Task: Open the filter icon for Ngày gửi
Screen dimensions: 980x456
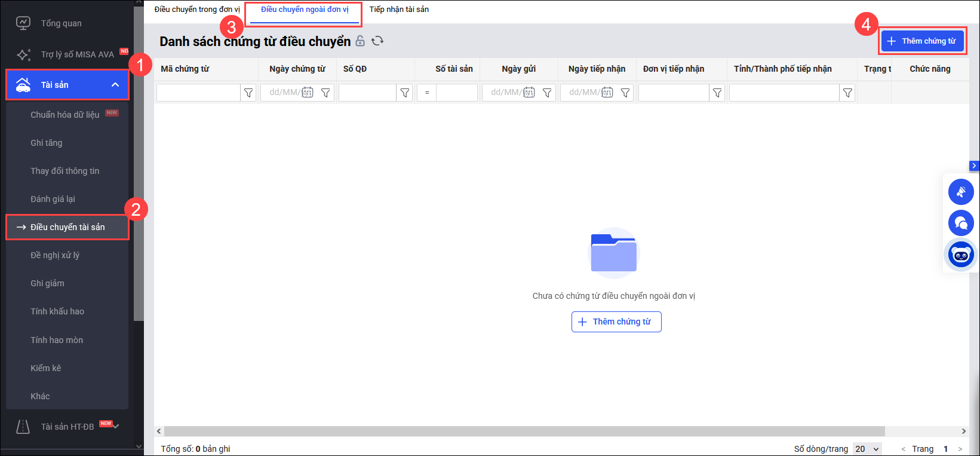Action: [547, 93]
